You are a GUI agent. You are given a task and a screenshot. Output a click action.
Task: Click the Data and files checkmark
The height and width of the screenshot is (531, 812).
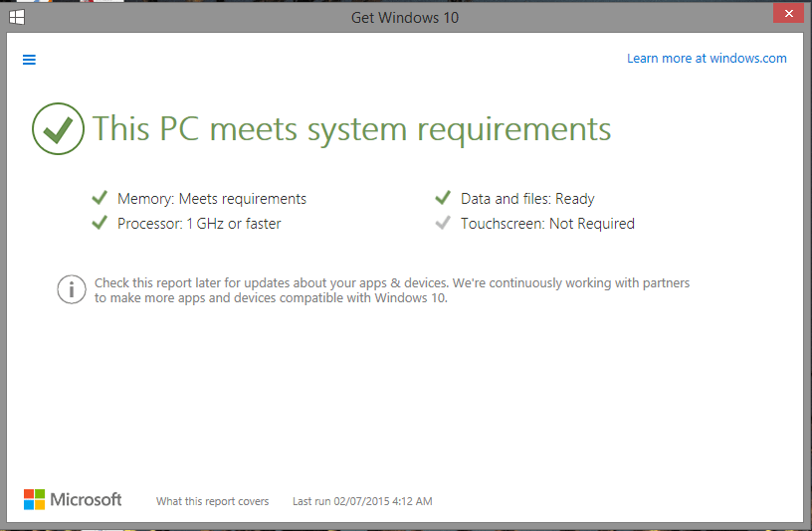click(x=443, y=198)
